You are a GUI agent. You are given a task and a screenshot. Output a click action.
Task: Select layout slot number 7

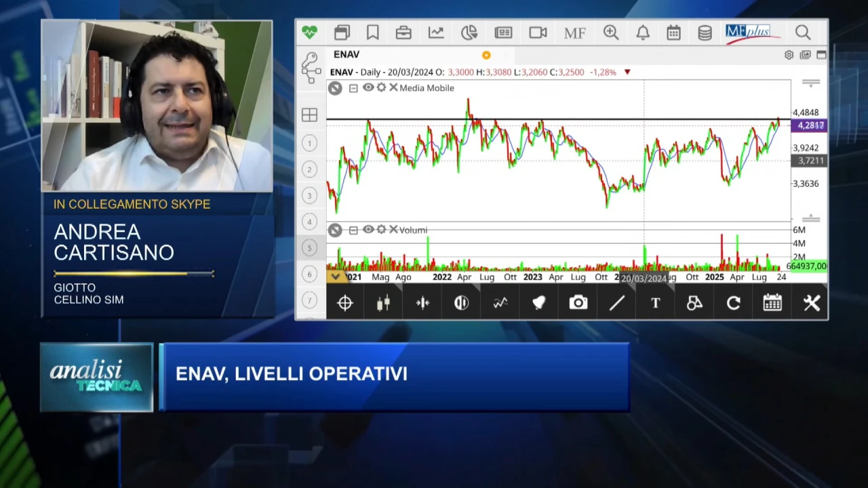(309, 300)
